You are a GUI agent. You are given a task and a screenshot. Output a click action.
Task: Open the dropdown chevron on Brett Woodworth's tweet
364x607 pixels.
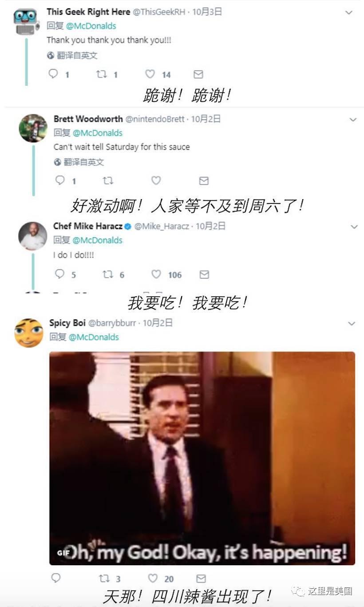[353, 120]
